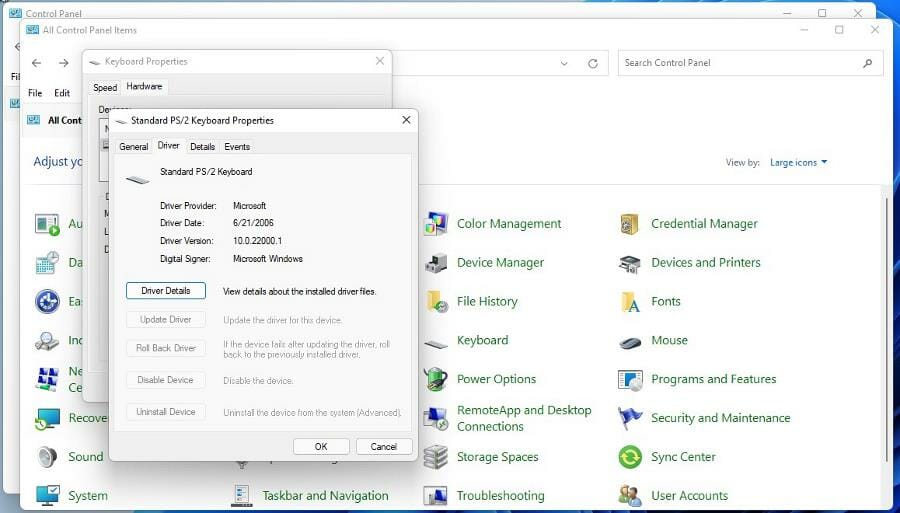
Task: Open the Speed tab in Keyboard Properties
Action: click(x=105, y=88)
